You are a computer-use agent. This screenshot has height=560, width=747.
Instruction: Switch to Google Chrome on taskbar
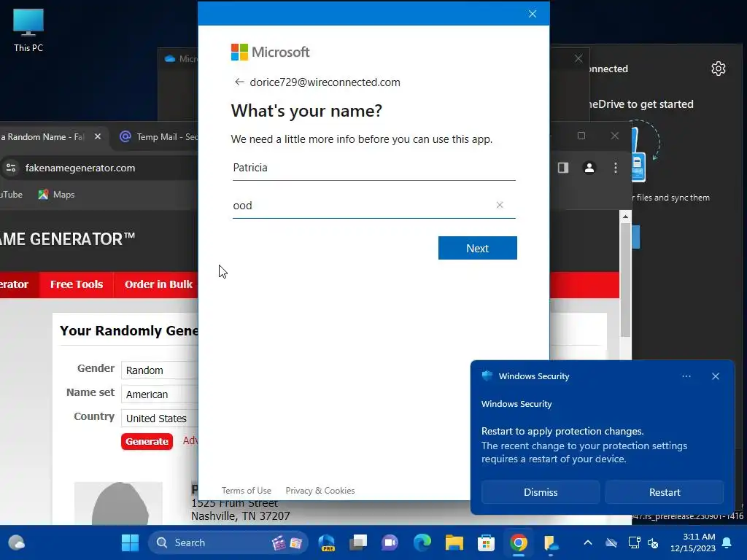[x=519, y=542]
